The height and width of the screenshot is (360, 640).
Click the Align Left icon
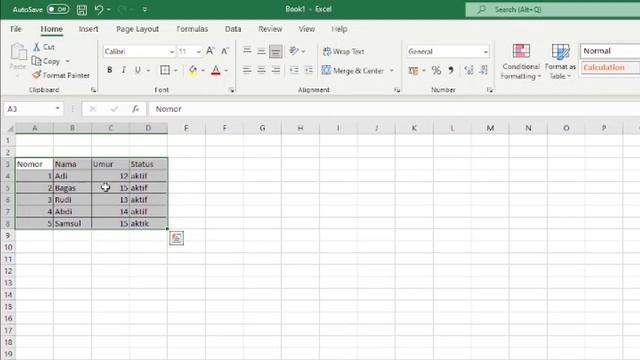point(247,70)
